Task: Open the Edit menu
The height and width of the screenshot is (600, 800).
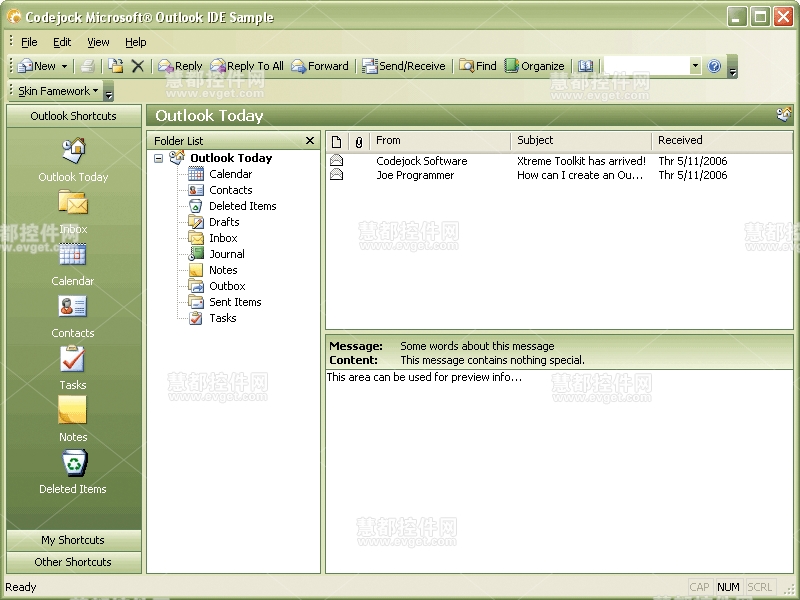Action: [x=62, y=42]
